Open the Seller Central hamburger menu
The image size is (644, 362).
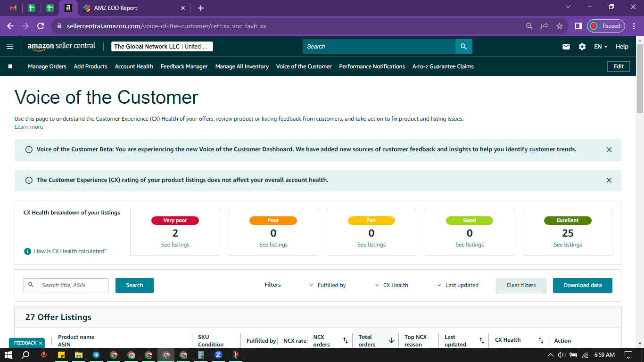[x=10, y=46]
